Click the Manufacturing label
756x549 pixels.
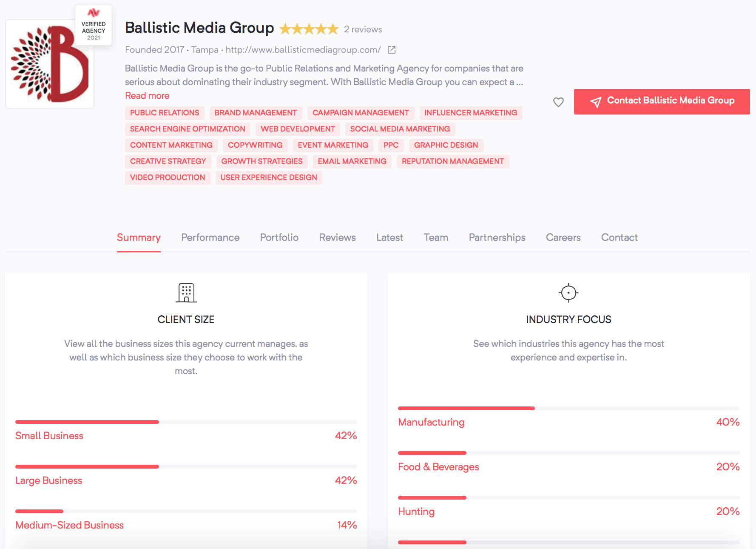[x=431, y=422]
